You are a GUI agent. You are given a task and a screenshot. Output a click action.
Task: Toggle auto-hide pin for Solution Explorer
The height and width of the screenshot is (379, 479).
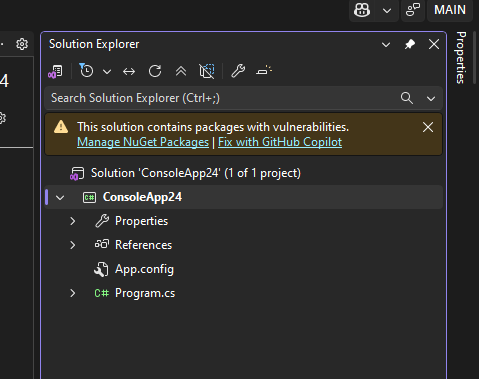tap(410, 44)
